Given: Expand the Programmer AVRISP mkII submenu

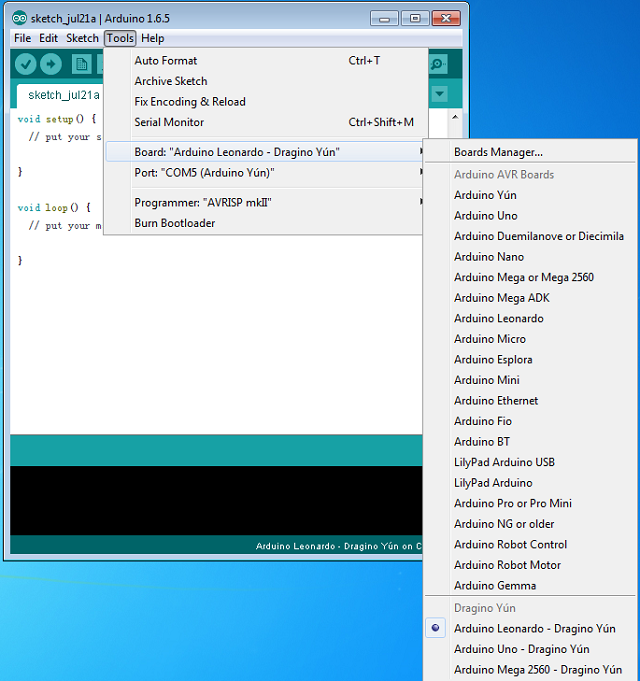Looking at the screenshot, I should click(264, 202).
